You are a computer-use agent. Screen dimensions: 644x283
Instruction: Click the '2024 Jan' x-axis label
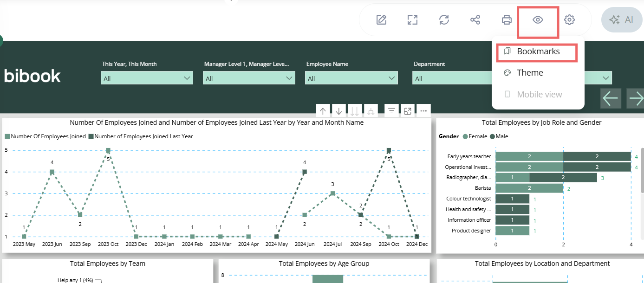point(164,244)
